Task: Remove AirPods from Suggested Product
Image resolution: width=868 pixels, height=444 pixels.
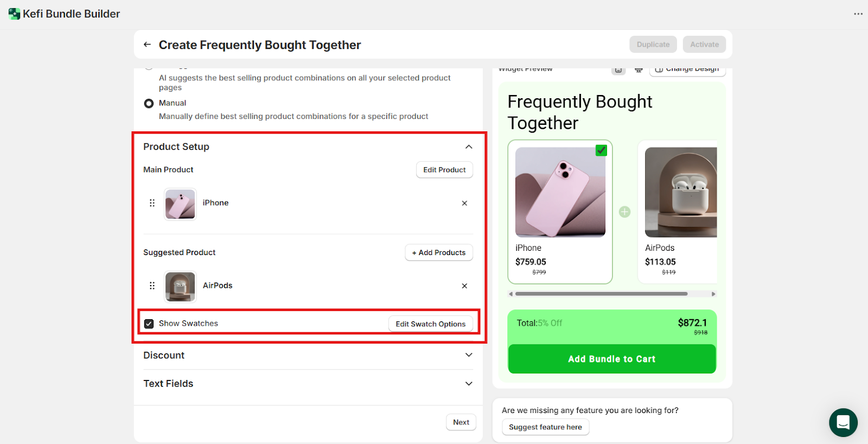Action: click(x=464, y=286)
